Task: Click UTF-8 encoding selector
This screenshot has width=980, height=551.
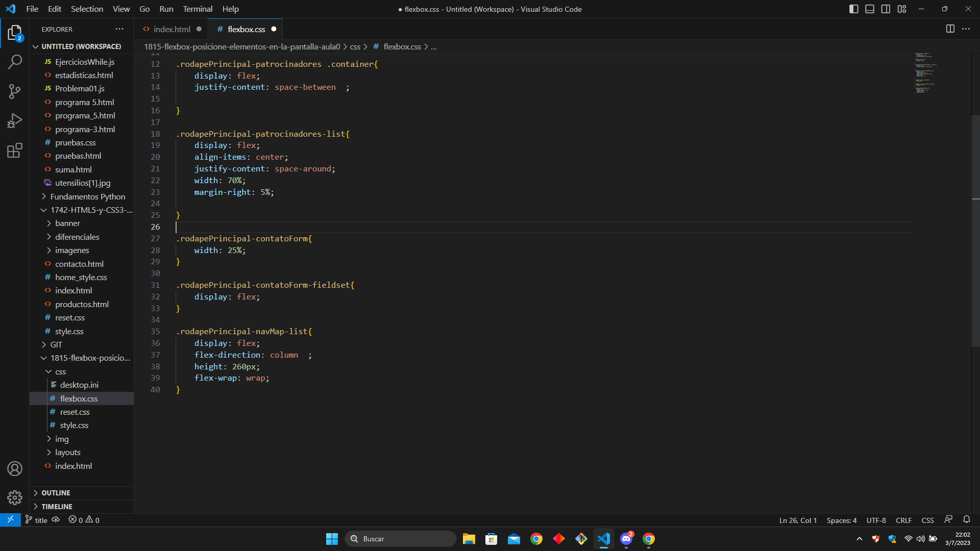Action: coord(876,520)
